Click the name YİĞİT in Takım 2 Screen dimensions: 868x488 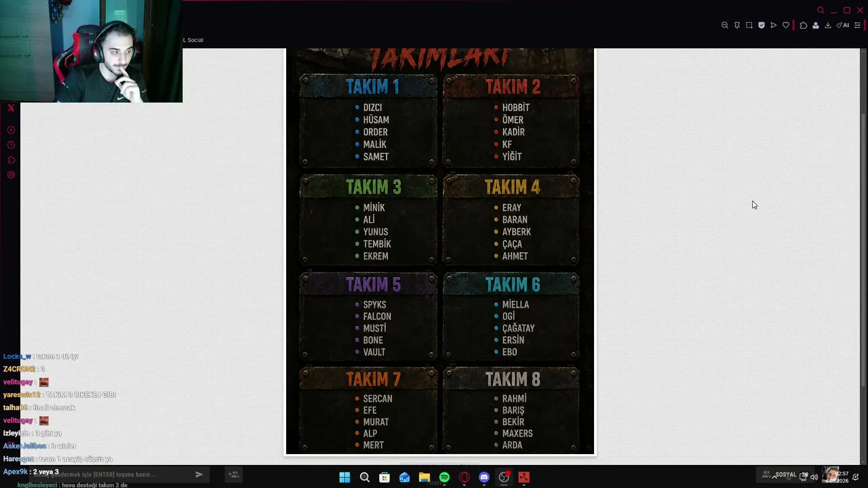512,157
